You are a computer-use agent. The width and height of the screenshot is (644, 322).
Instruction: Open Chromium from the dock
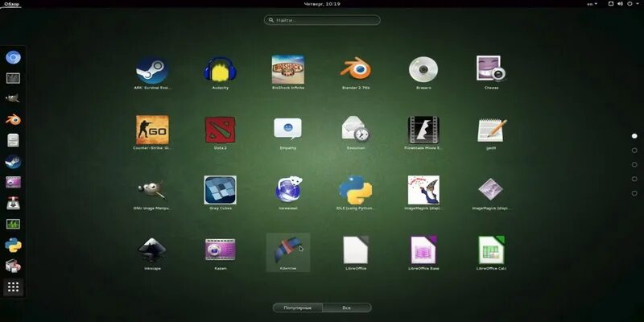coord(13,57)
